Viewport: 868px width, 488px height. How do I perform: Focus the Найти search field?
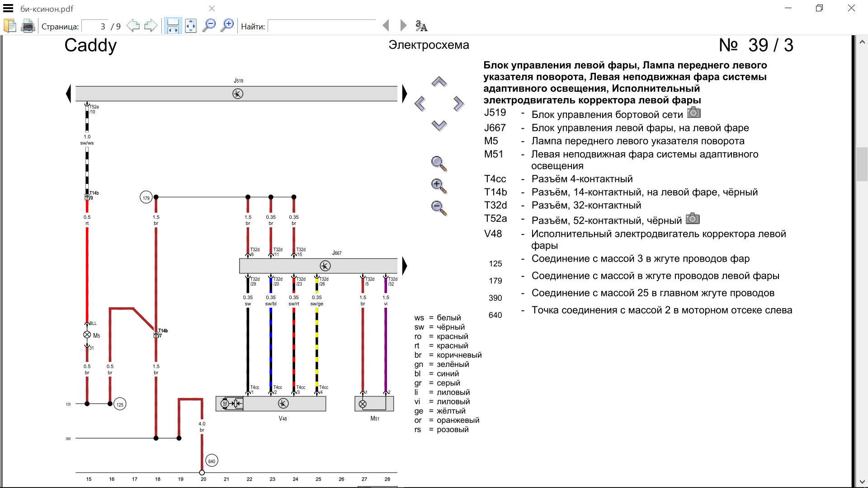tap(322, 26)
